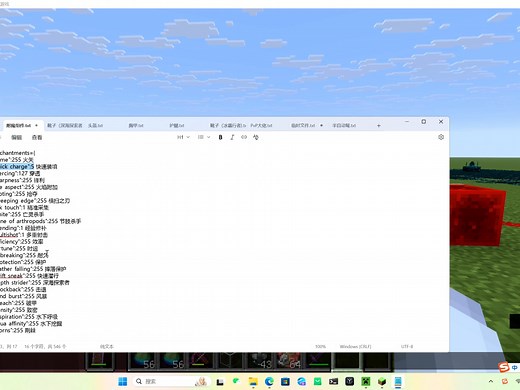
Task: Switch to the 头盔.txt tab
Action: coord(95,126)
